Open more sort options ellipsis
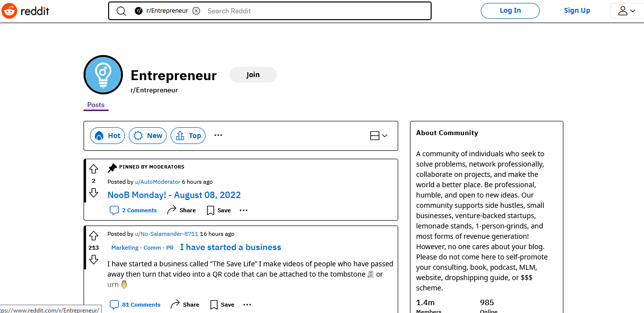Viewport: 644px width, 313px height. [218, 136]
